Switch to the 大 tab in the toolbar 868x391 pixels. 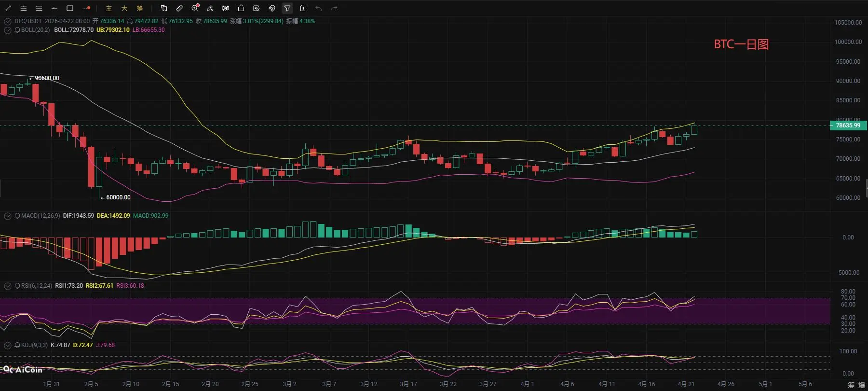click(124, 8)
